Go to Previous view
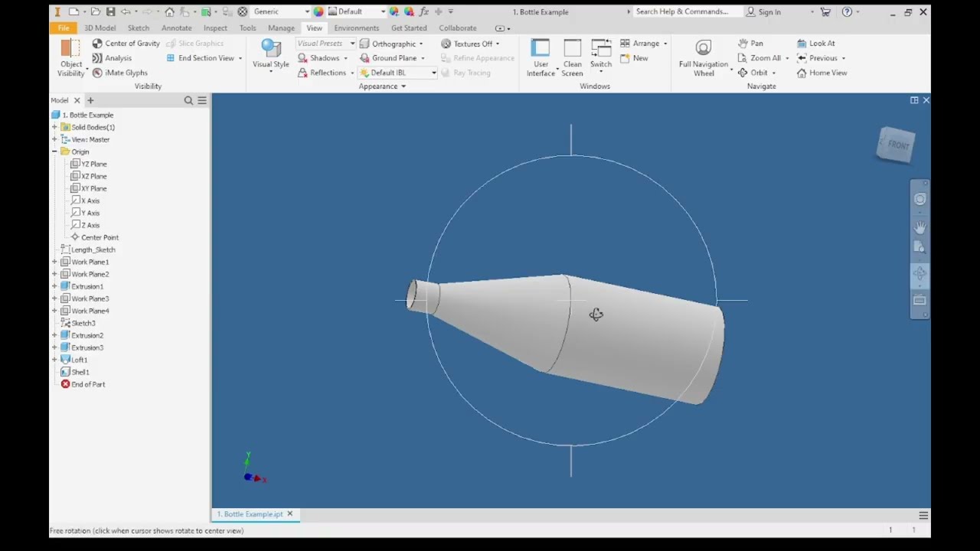Viewport: 980px width, 551px height. (817, 58)
